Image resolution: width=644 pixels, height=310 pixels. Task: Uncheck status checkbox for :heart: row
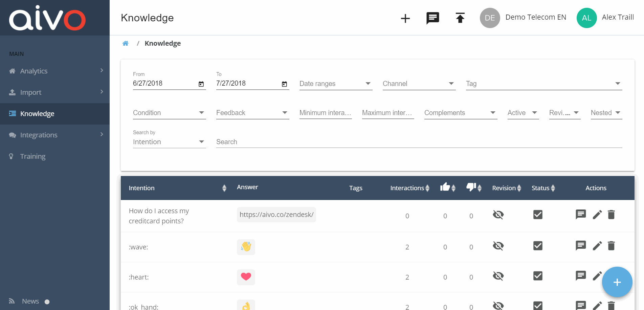[x=538, y=276]
